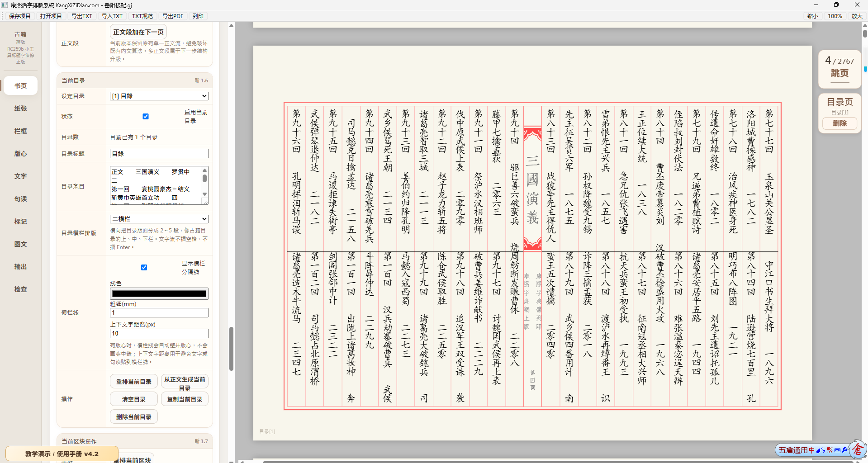Click the 放大 zoom-in button
Viewport: 868px width, 463px height.
(857, 16)
